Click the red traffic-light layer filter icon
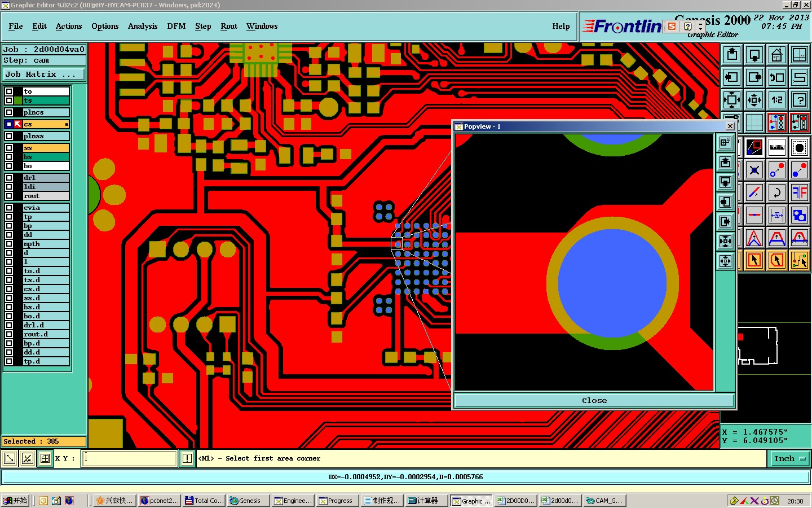Image resolution: width=812 pixels, height=508 pixels. pos(777,122)
